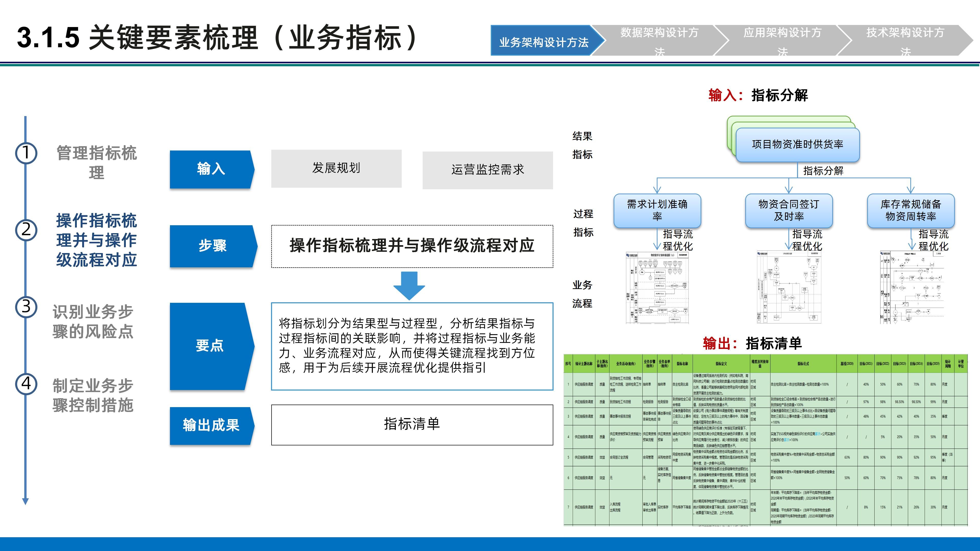
Task: Click the 指标名称 table column header
Action: click(x=682, y=364)
